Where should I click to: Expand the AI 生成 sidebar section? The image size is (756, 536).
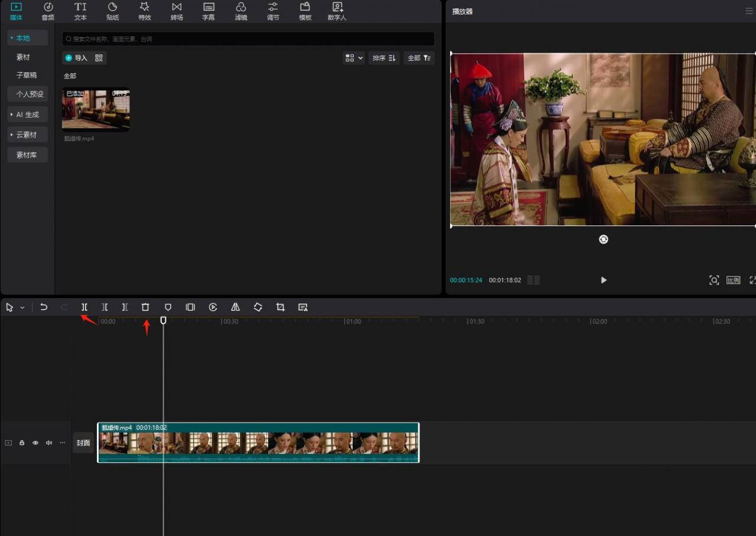[x=27, y=115]
